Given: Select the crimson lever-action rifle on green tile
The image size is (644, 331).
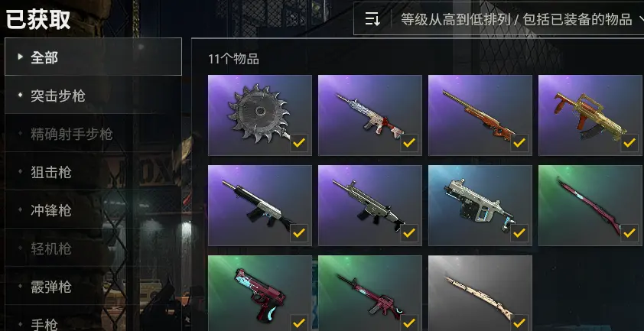Looking at the screenshot, I should coord(590,206).
